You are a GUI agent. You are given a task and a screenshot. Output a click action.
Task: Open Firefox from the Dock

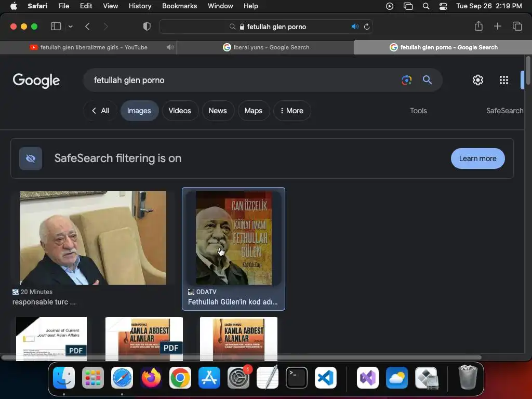click(x=151, y=378)
